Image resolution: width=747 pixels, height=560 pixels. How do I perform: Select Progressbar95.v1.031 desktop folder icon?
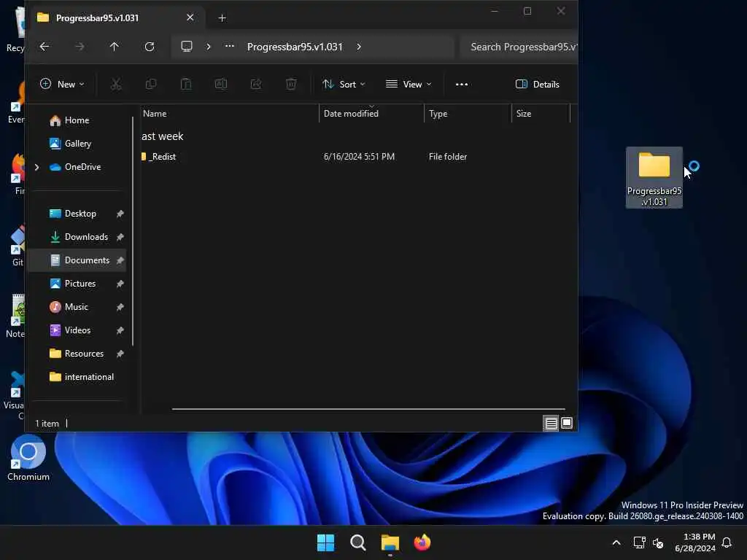tap(654, 177)
